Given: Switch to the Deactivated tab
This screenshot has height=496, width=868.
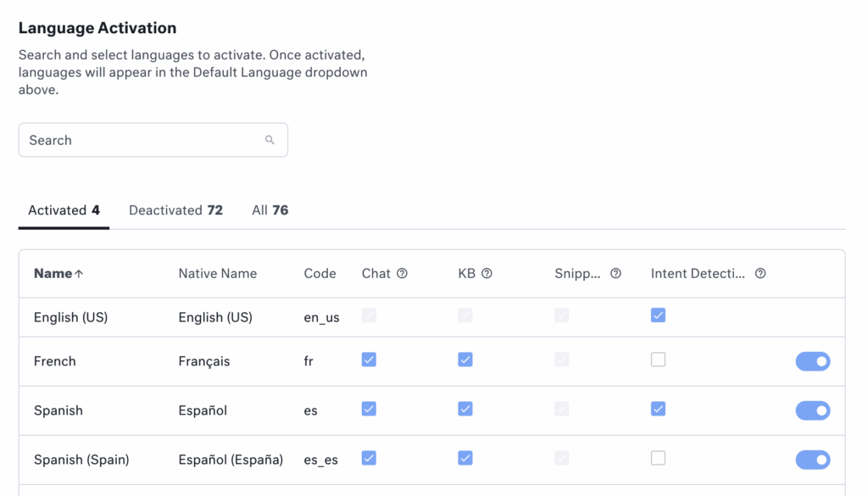Looking at the screenshot, I should (175, 210).
